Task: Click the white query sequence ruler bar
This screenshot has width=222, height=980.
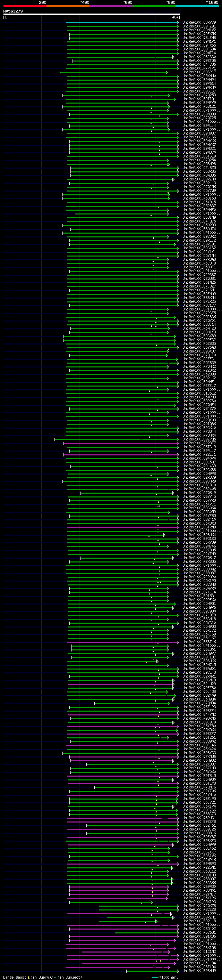Action: [92, 15]
